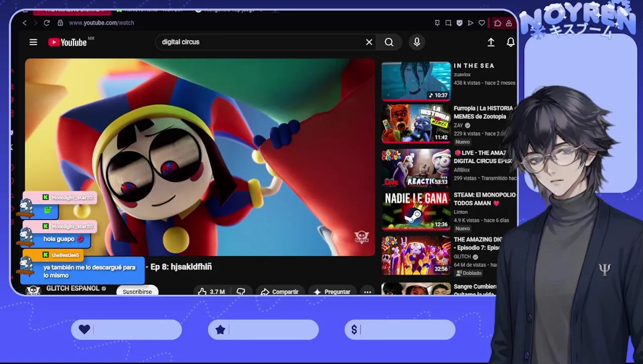Open the snapshot square icon in toolbar
The width and height of the screenshot is (643, 364).
point(448,23)
